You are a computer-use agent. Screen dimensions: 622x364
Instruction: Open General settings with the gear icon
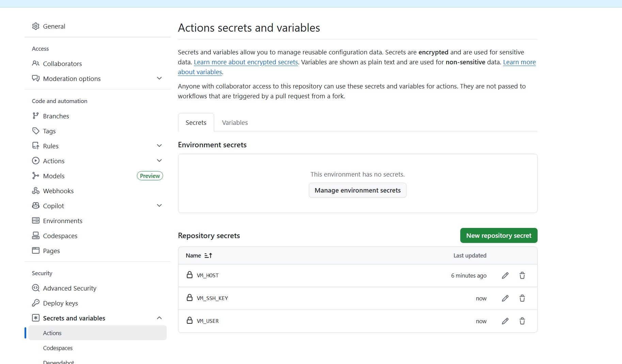36,26
